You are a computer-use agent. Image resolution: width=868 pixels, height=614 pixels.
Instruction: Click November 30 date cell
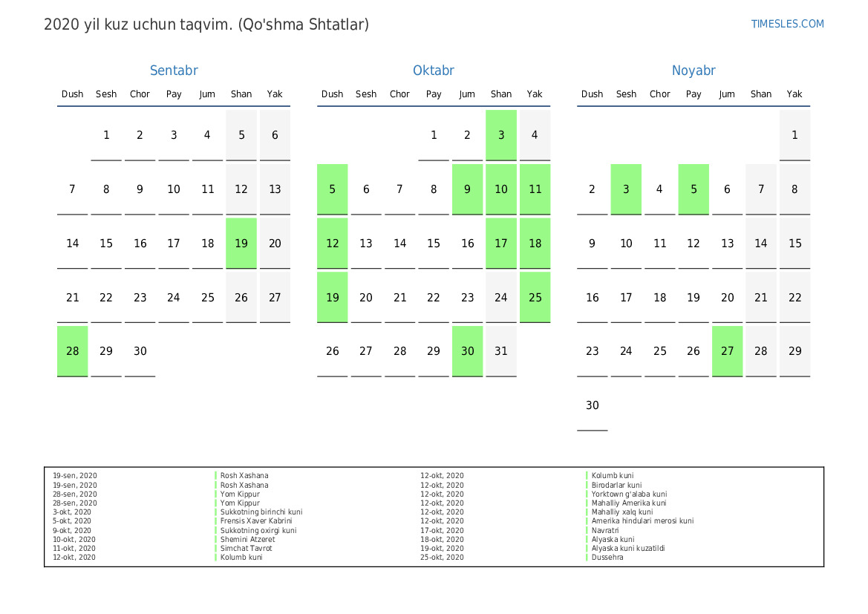click(x=593, y=405)
